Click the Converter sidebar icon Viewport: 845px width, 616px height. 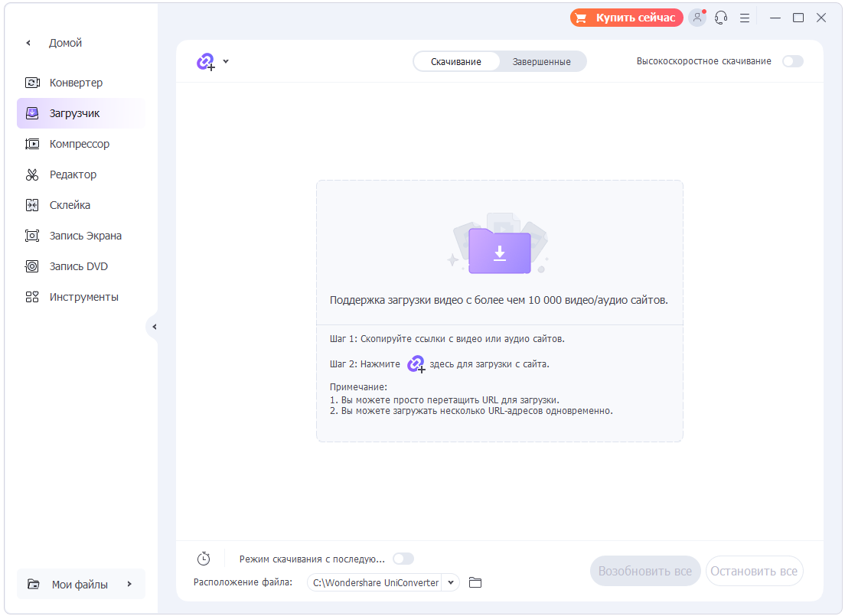(x=32, y=83)
